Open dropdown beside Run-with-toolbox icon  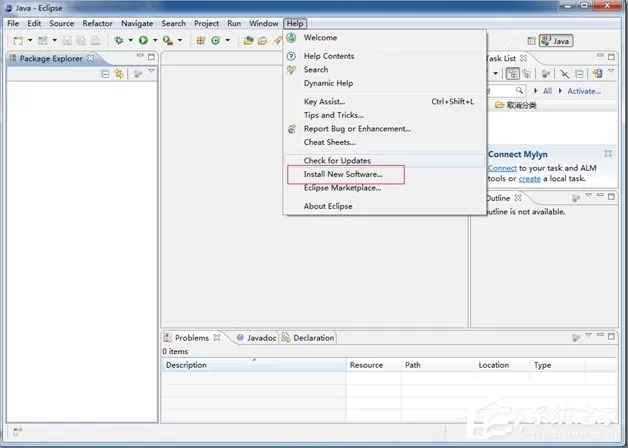coord(180,40)
